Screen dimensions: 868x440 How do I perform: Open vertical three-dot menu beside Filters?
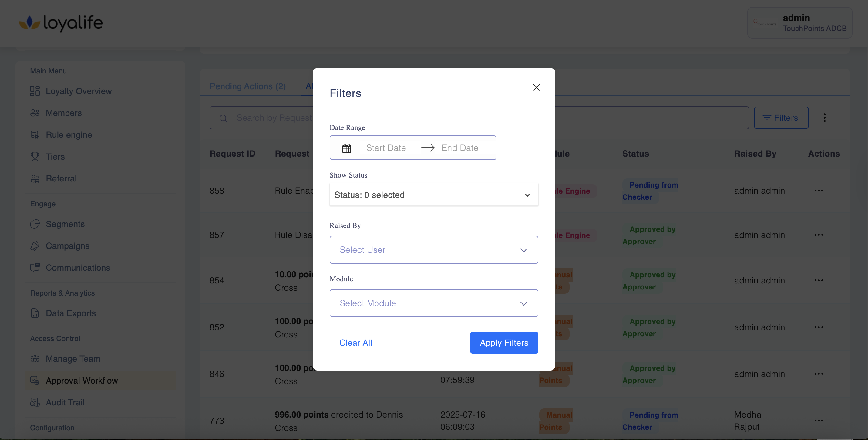824,118
